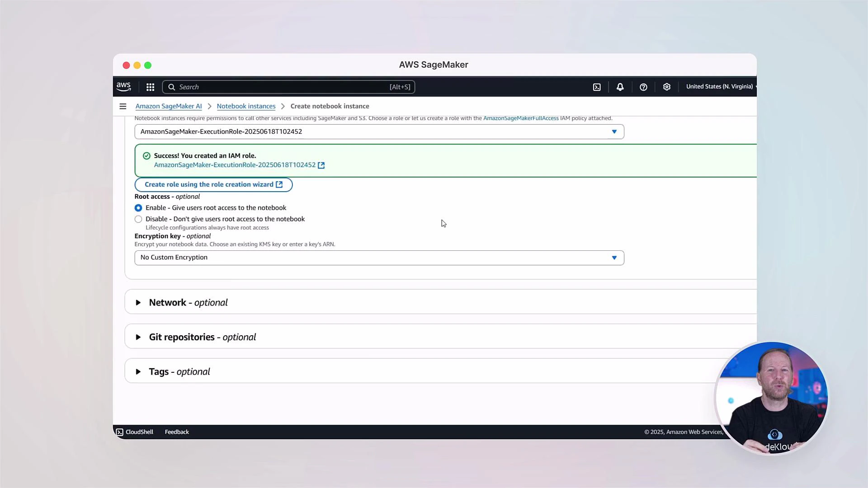Open the sidebar hamburger menu
Screen dimensions: 868x488
123,106
